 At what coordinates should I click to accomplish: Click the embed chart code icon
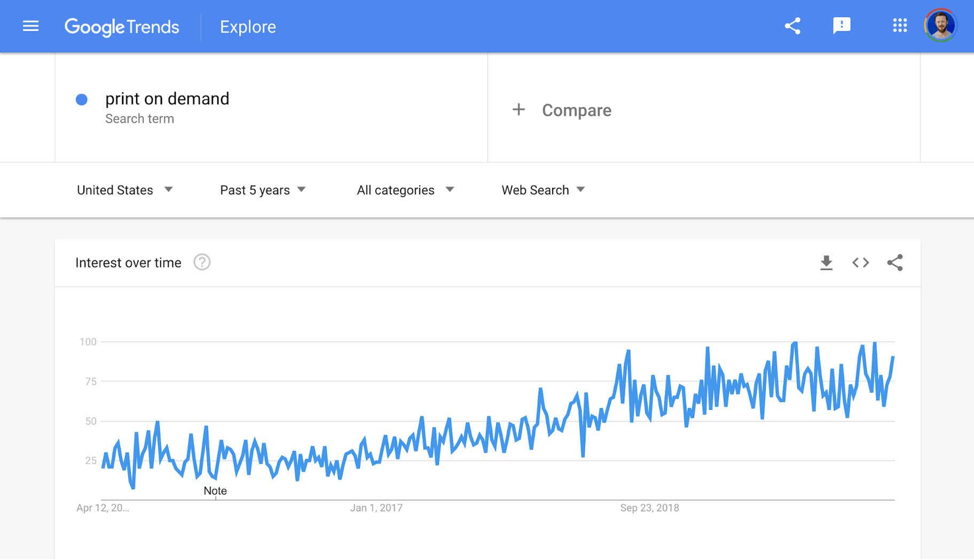[860, 263]
